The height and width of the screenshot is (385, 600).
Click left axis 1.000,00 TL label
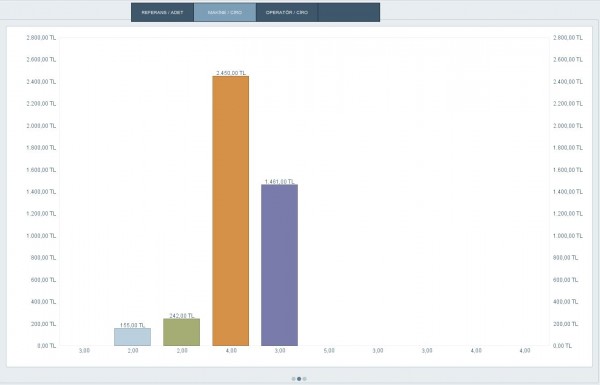[x=41, y=236]
